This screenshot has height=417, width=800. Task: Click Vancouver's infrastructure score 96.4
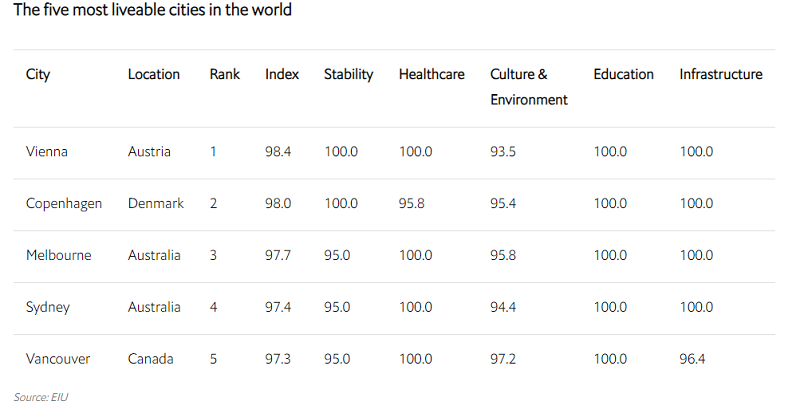point(692,359)
